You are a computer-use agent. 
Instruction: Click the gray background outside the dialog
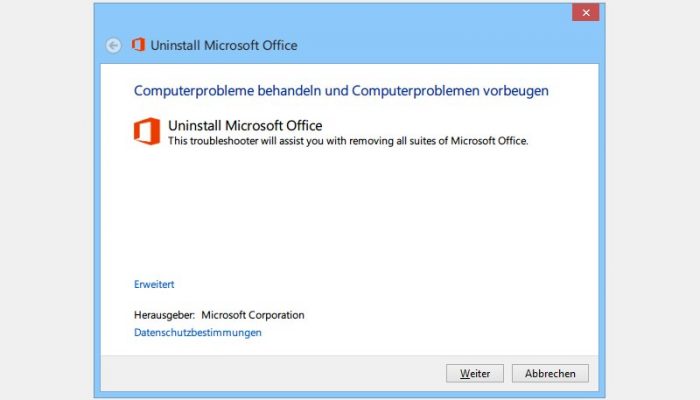[x=45, y=201]
